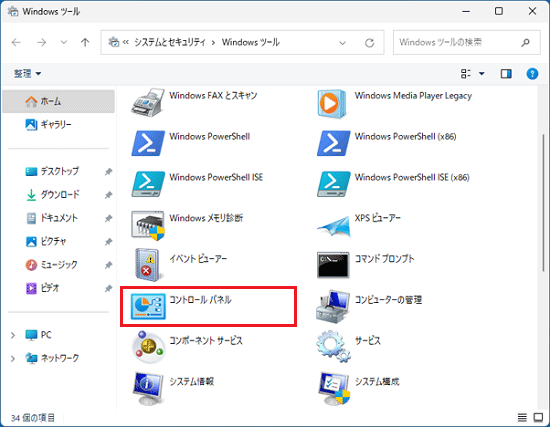This screenshot has width=550, height=427.
Task: Open recent locations dropdown arrow
Action: 63,42
